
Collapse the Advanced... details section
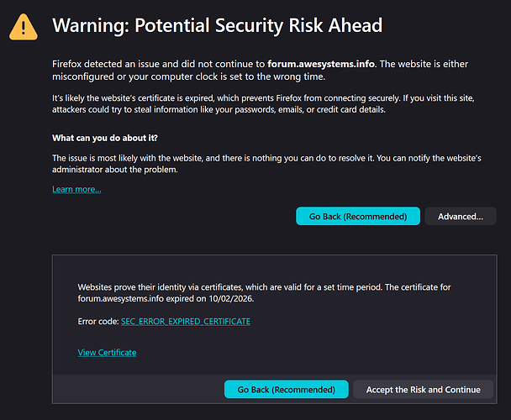(460, 216)
